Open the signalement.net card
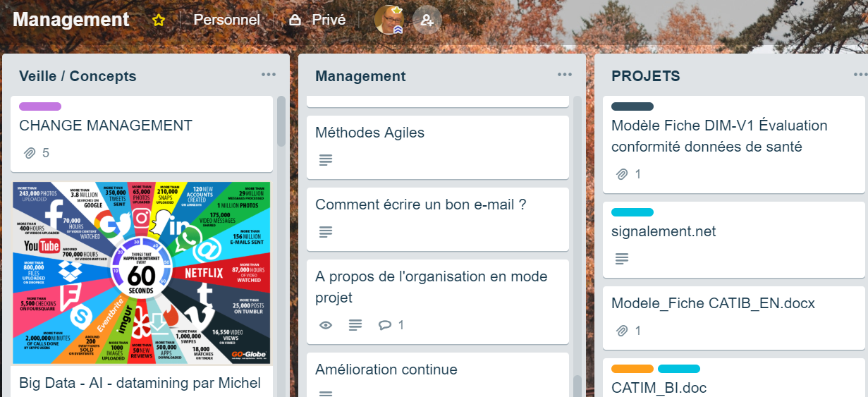Image resolution: width=868 pixels, height=397 pixels. 734,240
